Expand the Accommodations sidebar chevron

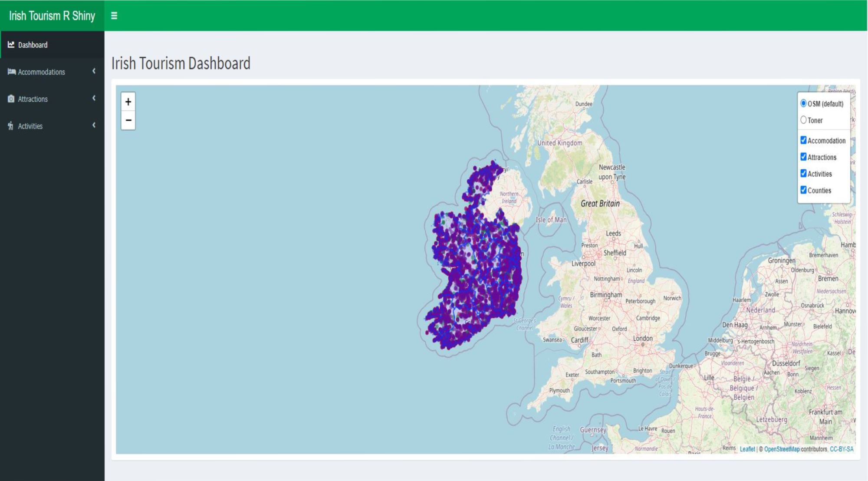[x=94, y=71]
